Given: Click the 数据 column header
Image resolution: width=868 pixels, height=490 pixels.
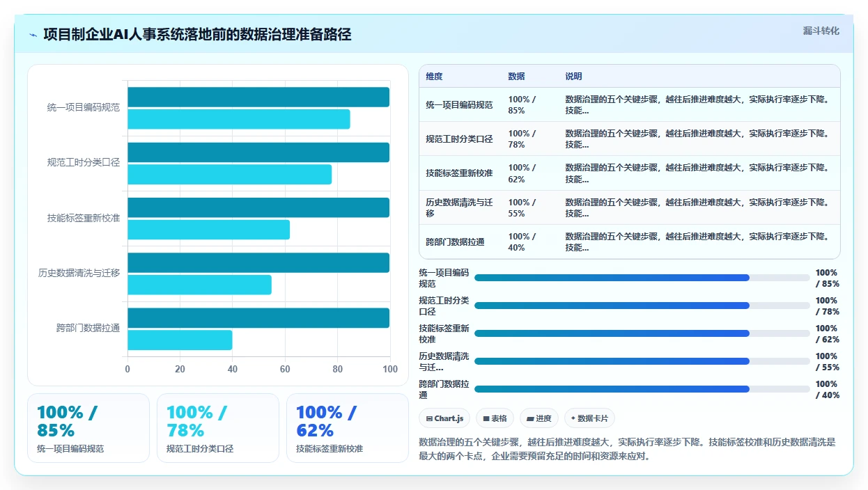Looking at the screenshot, I should 516,77.
